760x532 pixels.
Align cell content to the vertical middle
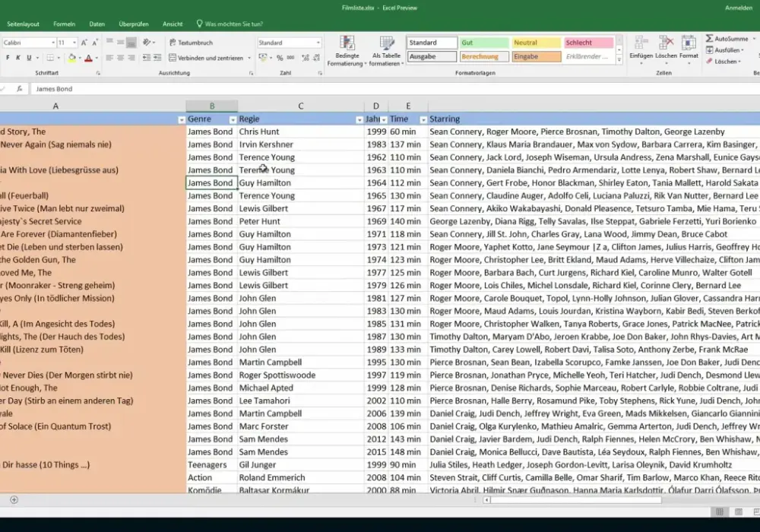pyautogui.click(x=120, y=43)
